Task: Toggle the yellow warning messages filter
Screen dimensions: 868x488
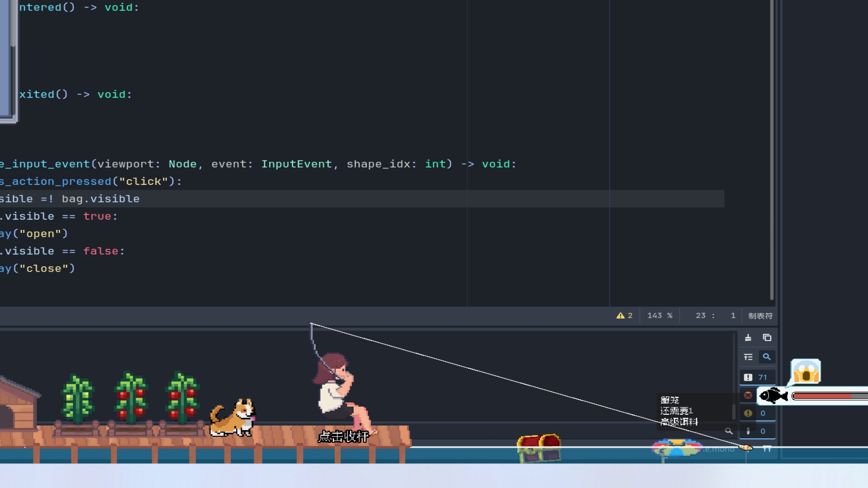Action: click(748, 413)
